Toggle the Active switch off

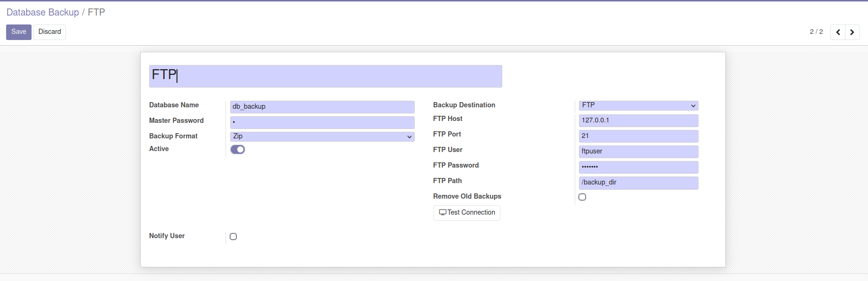pyautogui.click(x=238, y=150)
